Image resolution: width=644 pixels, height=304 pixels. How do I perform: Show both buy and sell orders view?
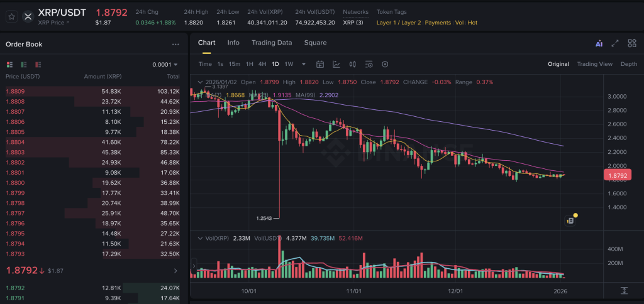coord(9,64)
